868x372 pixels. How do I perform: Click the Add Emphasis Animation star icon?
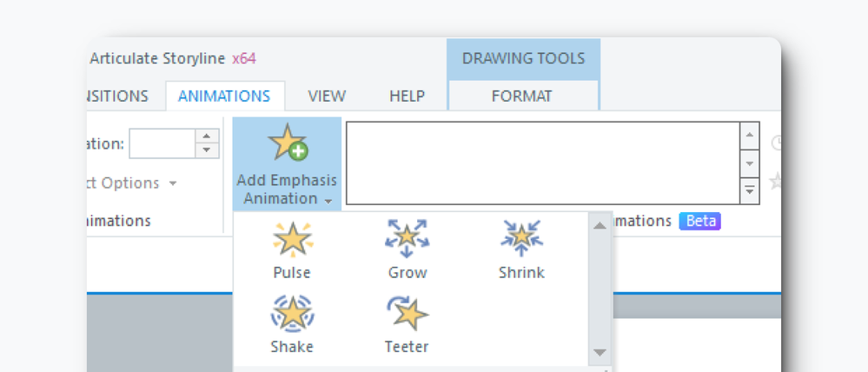(287, 143)
